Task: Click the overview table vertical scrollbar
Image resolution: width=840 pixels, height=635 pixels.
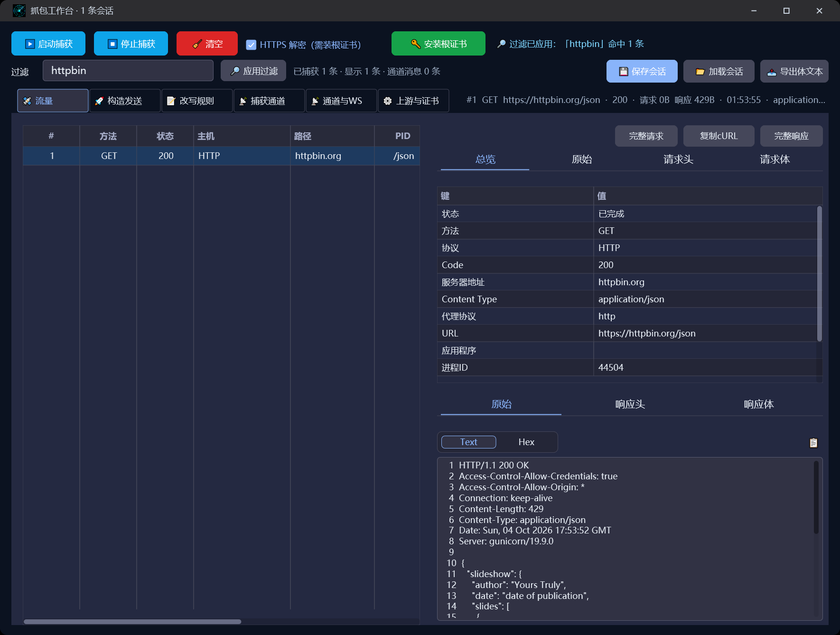Action: [820, 273]
